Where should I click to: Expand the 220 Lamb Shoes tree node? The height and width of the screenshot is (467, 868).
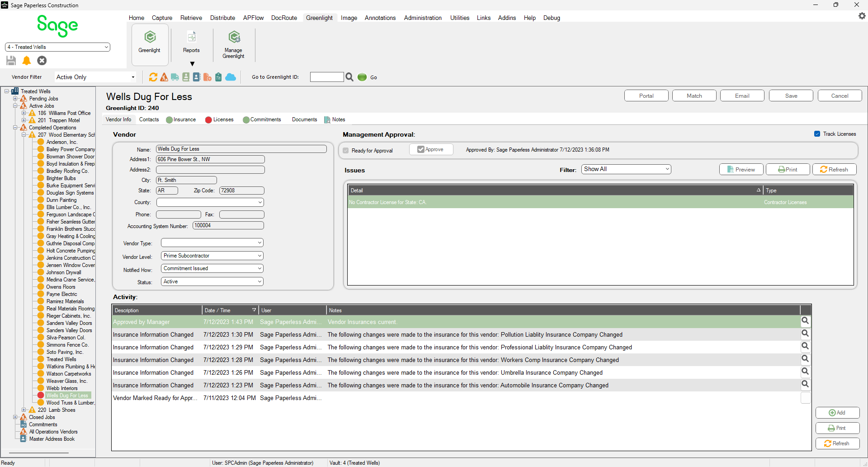24,410
